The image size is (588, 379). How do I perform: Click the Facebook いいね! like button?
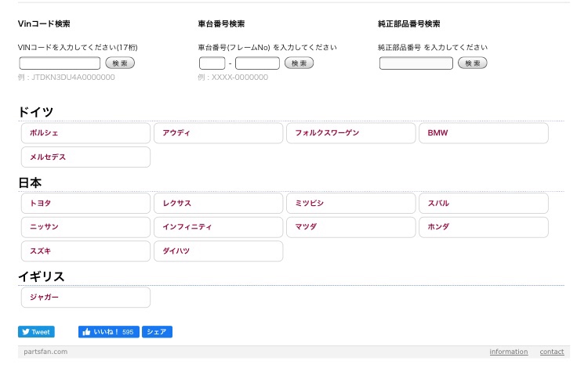tap(109, 332)
